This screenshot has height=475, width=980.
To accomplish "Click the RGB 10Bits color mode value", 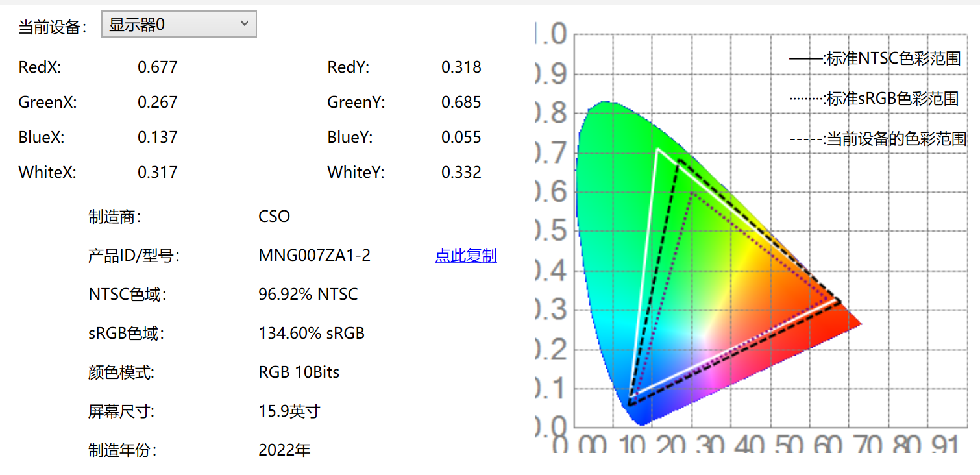I will 299,372.
